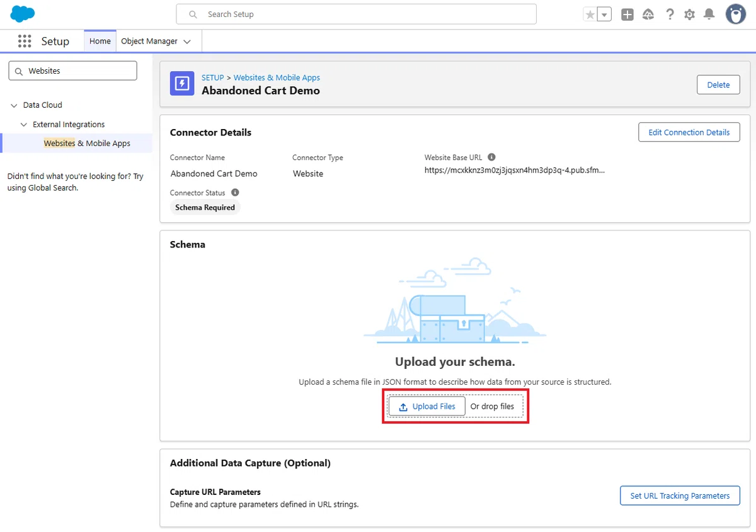
Task: Click the Schema Required status badge
Action: click(x=205, y=207)
